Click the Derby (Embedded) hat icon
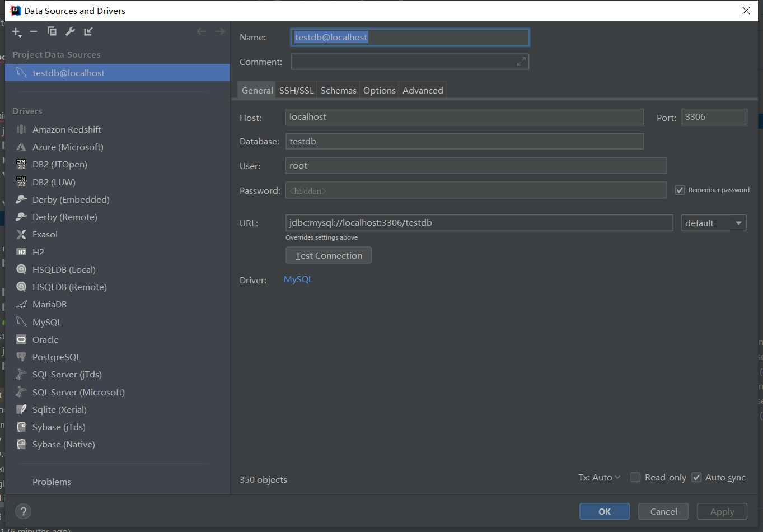The height and width of the screenshot is (532, 763). tap(21, 199)
